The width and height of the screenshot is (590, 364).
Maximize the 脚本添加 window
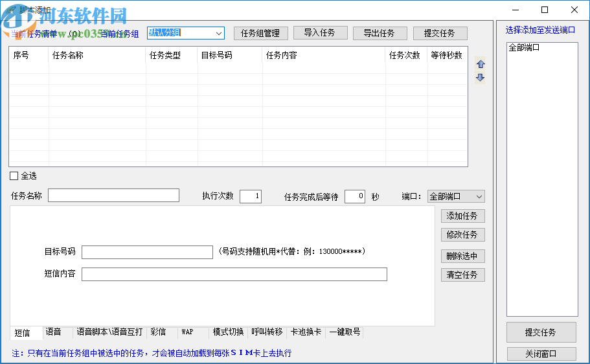pyautogui.click(x=545, y=10)
